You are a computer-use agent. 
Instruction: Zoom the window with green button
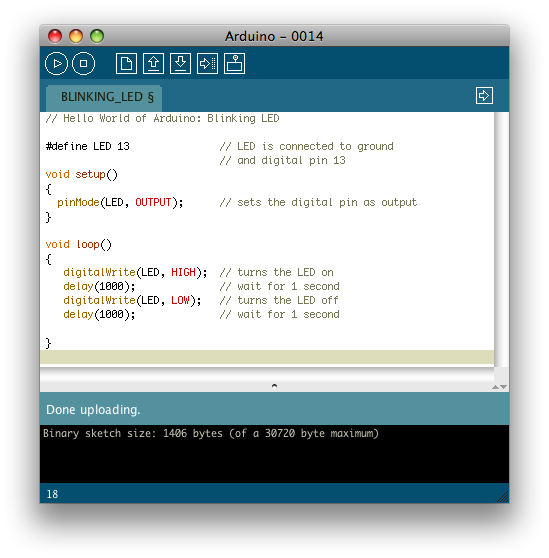click(x=97, y=36)
